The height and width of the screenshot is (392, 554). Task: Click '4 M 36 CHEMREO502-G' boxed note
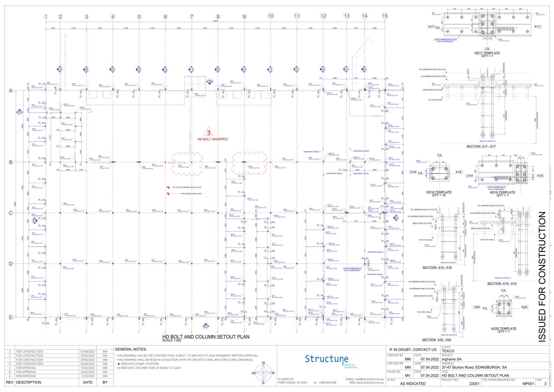tap(353, 269)
